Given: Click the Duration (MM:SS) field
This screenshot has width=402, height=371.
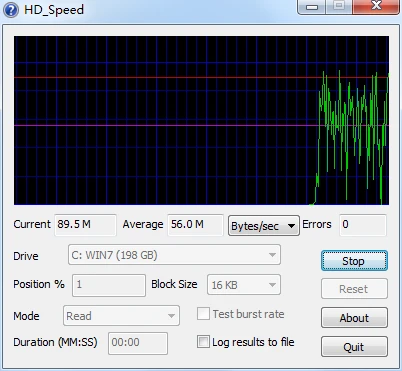Looking at the screenshot, I should (138, 342).
